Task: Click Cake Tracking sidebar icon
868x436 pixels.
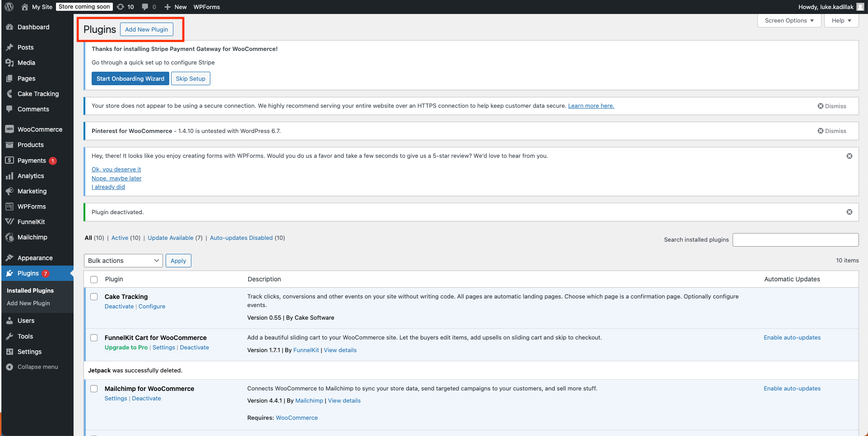Action: tap(9, 94)
